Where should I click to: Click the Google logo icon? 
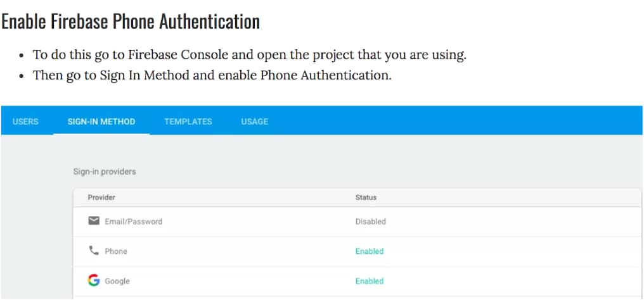pos(94,281)
